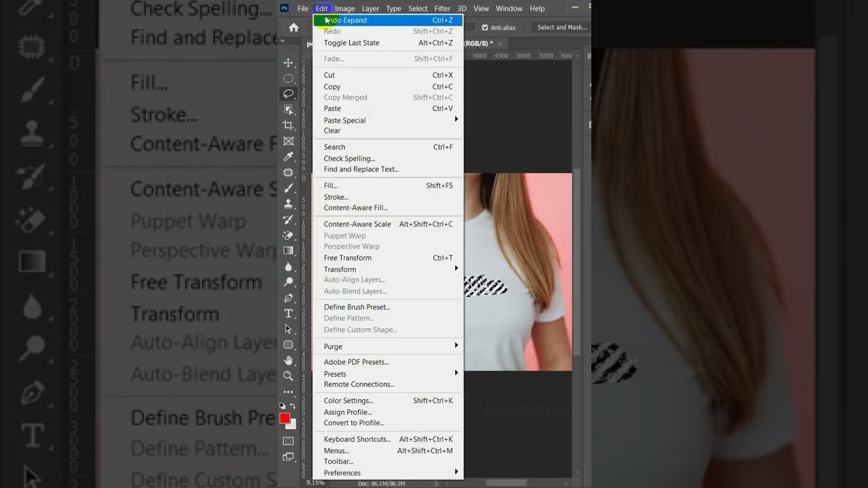Swap foreground and background colors
This screenshot has height=488, width=868.
pos(293,406)
